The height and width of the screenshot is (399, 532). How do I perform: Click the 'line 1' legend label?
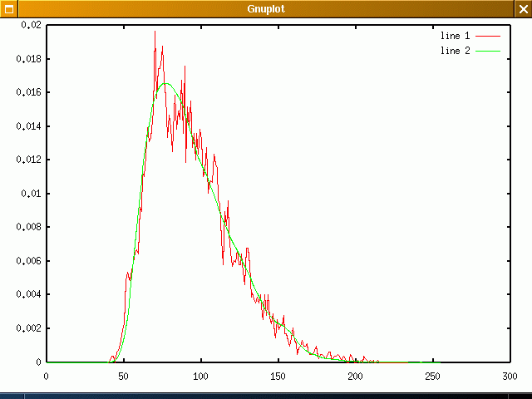point(455,37)
